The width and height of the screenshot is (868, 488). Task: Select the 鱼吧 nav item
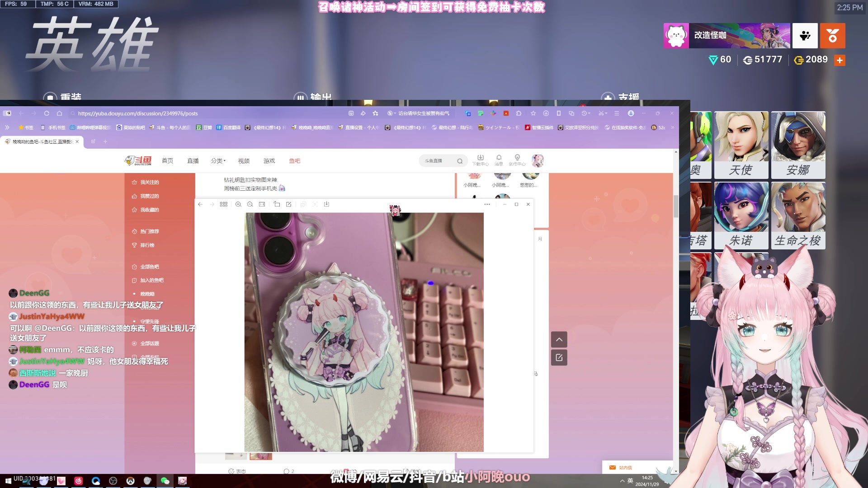[295, 161]
